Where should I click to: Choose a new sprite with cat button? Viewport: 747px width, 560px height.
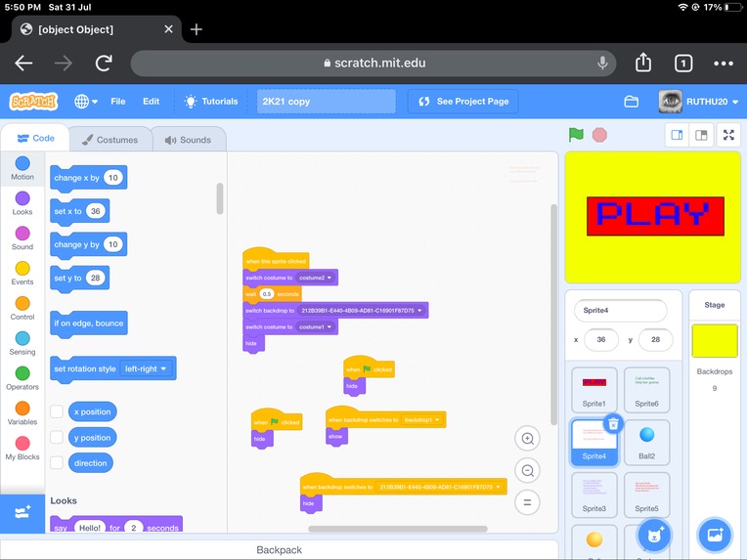tap(654, 536)
